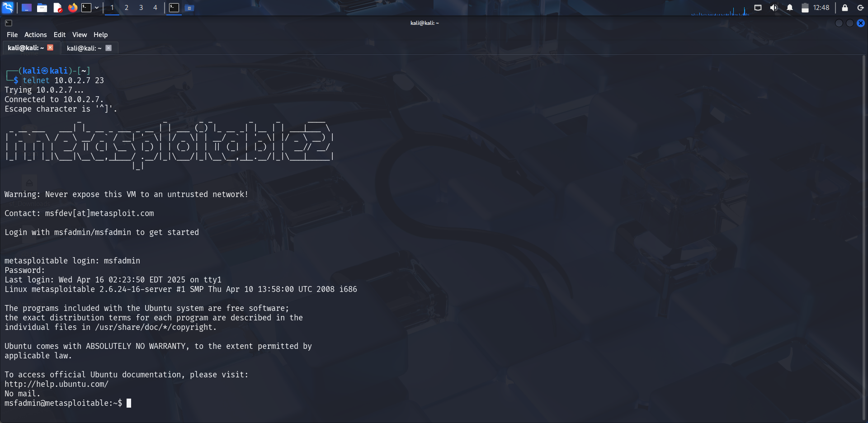Click the msfadmin@metasploitable prompt
This screenshot has height=423, width=868.
coord(63,403)
